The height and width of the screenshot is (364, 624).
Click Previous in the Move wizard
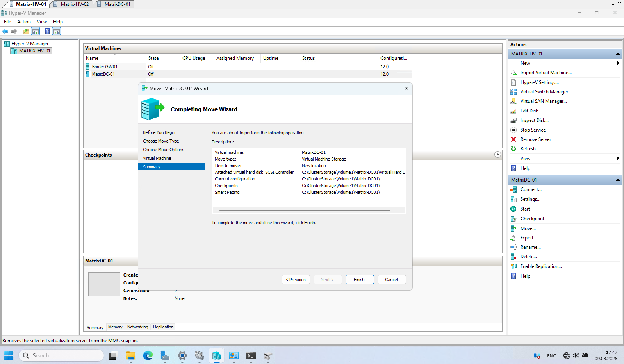point(296,280)
